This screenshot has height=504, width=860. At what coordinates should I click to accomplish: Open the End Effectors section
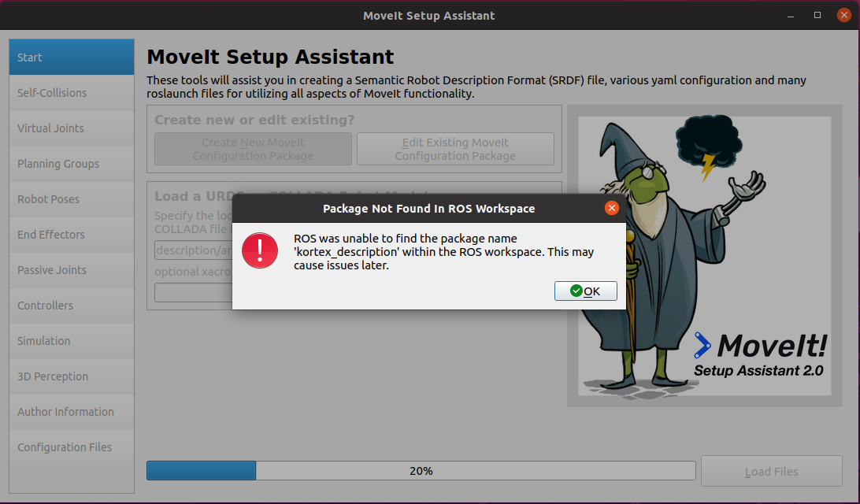[x=71, y=234]
